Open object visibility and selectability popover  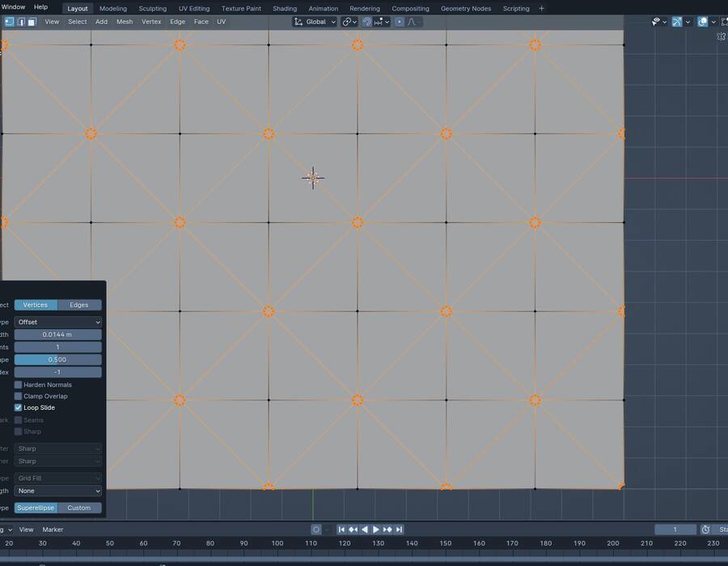[658, 22]
